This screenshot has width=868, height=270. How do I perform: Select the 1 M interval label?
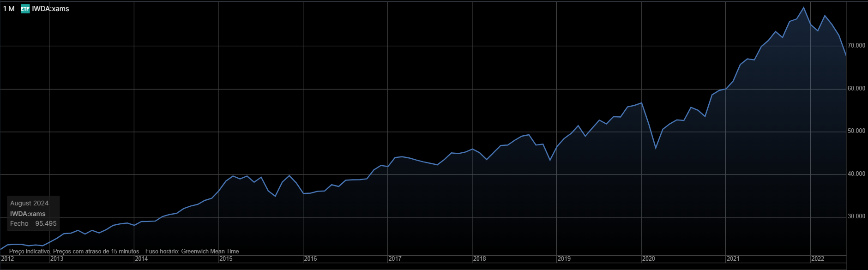[x=9, y=9]
